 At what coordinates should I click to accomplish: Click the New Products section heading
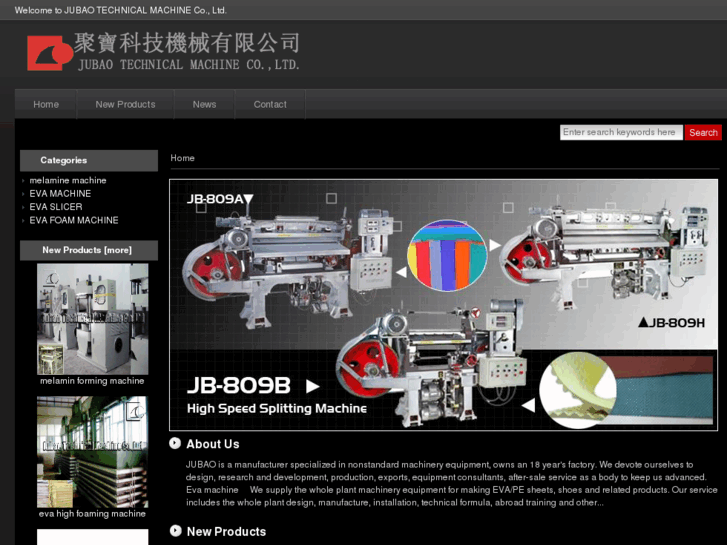coord(226,532)
